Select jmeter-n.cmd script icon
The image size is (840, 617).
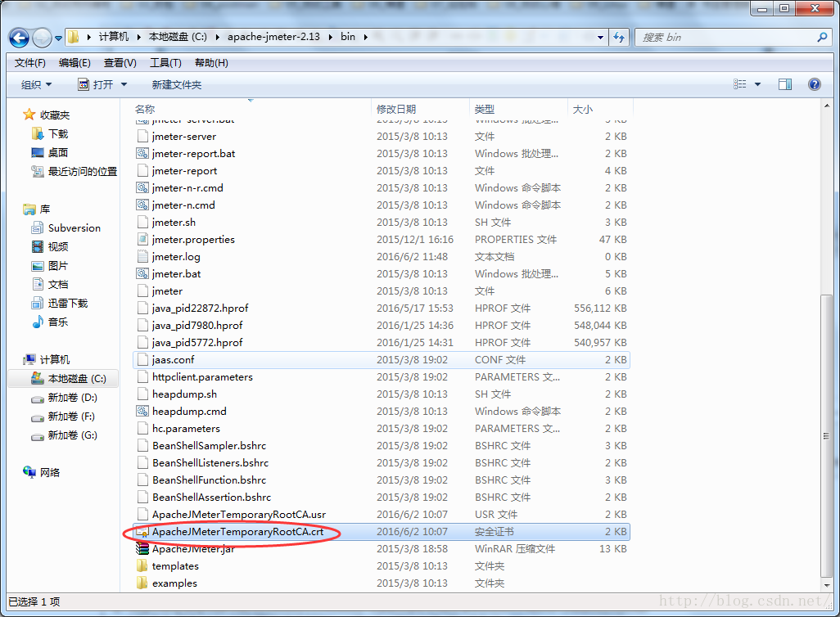[142, 205]
